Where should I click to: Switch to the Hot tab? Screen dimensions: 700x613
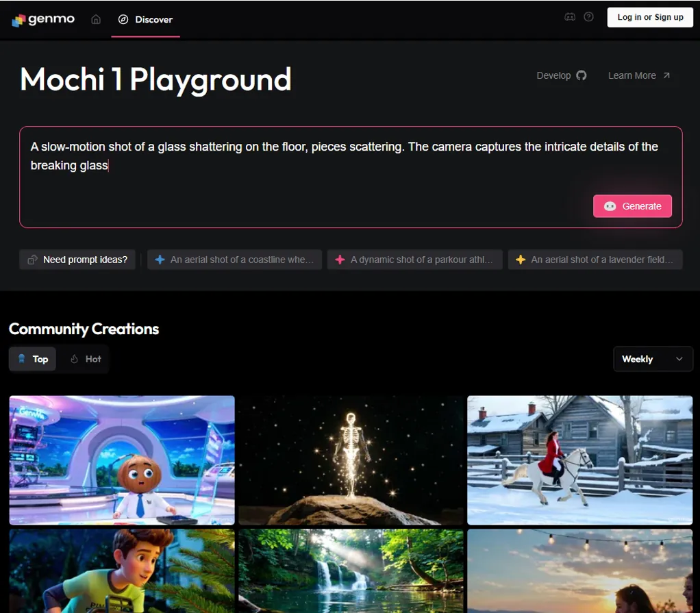86,359
